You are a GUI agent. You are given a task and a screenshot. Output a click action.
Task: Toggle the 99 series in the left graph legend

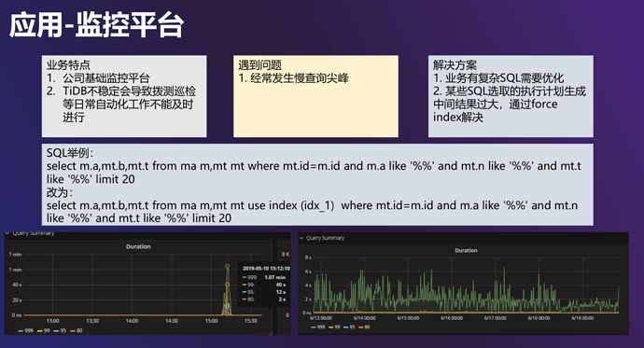point(44,331)
